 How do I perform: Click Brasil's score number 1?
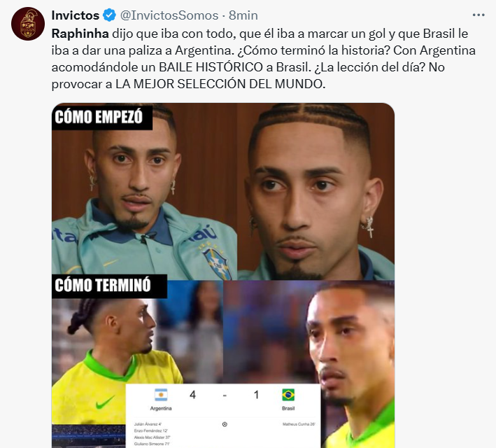pyautogui.click(x=256, y=395)
